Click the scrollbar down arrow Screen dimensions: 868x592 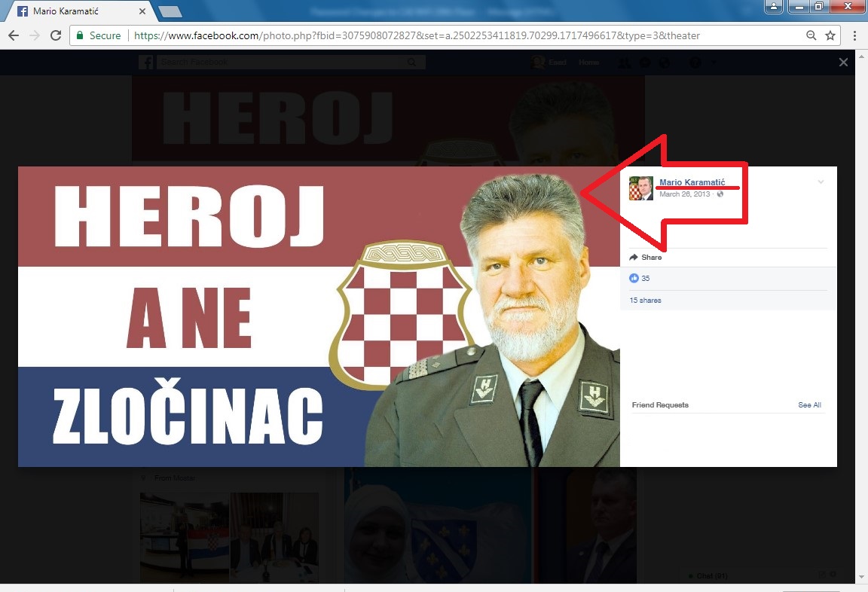tap(861, 578)
